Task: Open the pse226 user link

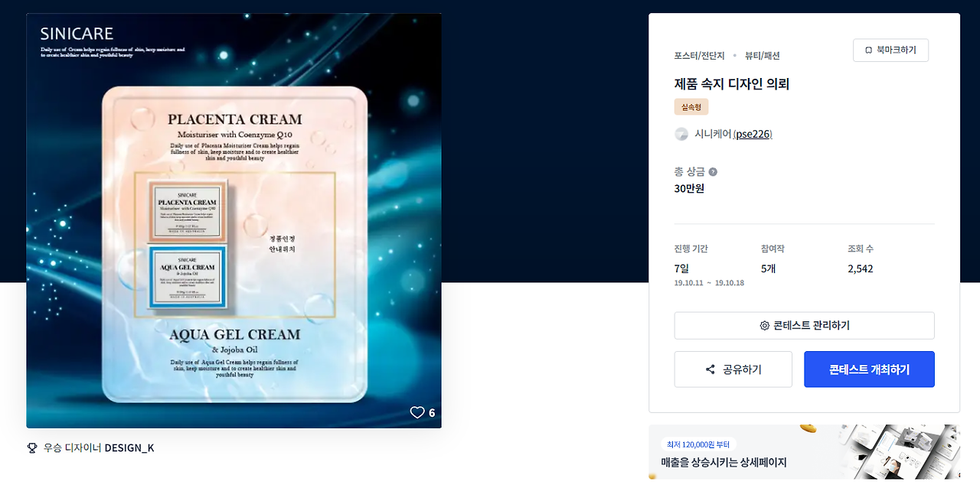Action: (753, 134)
